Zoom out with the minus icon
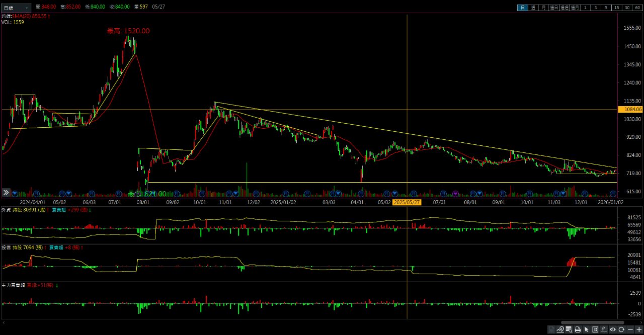The height and width of the screenshot is (335, 644). [630, 330]
